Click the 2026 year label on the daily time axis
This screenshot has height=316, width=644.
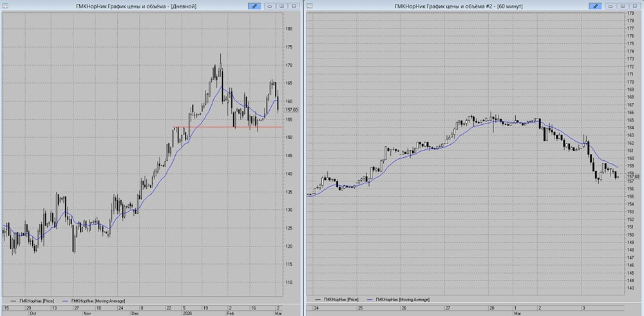point(187,313)
